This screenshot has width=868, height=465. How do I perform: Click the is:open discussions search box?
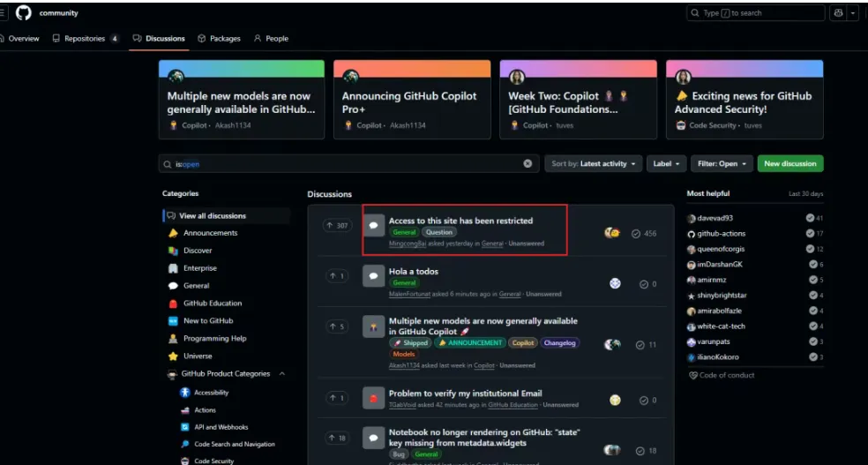[348, 164]
